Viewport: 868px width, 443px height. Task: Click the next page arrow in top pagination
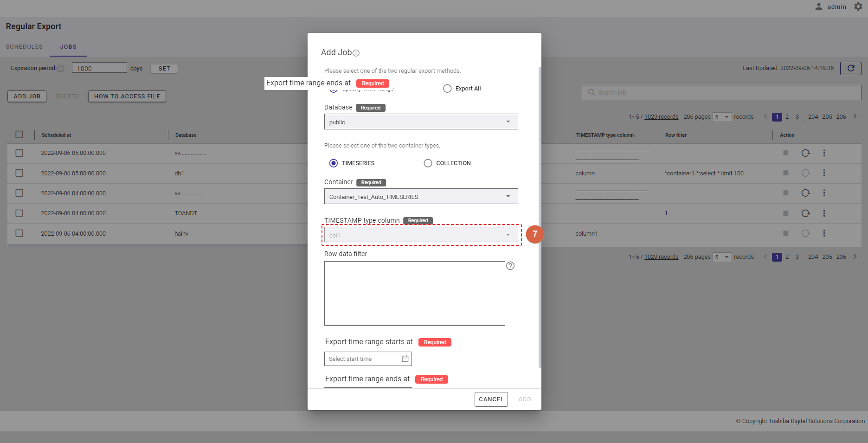coord(855,117)
